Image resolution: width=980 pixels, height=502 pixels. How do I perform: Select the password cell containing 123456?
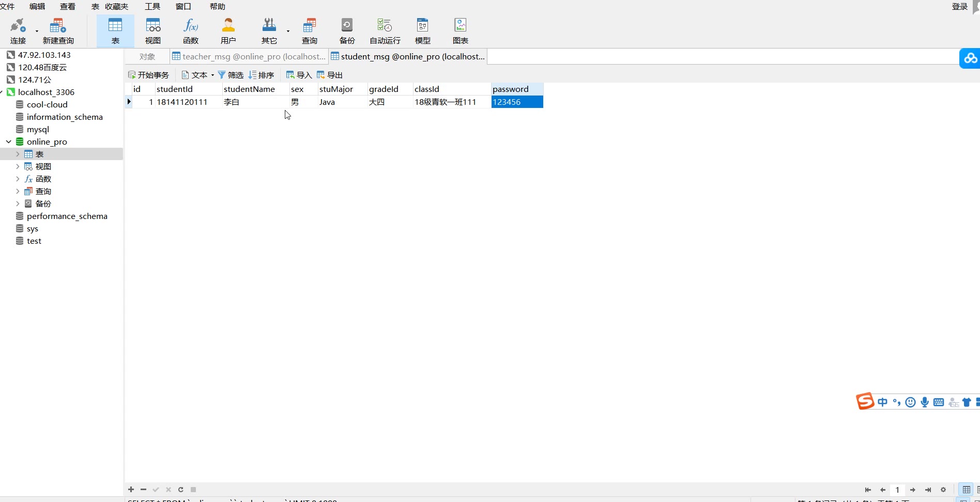click(516, 102)
